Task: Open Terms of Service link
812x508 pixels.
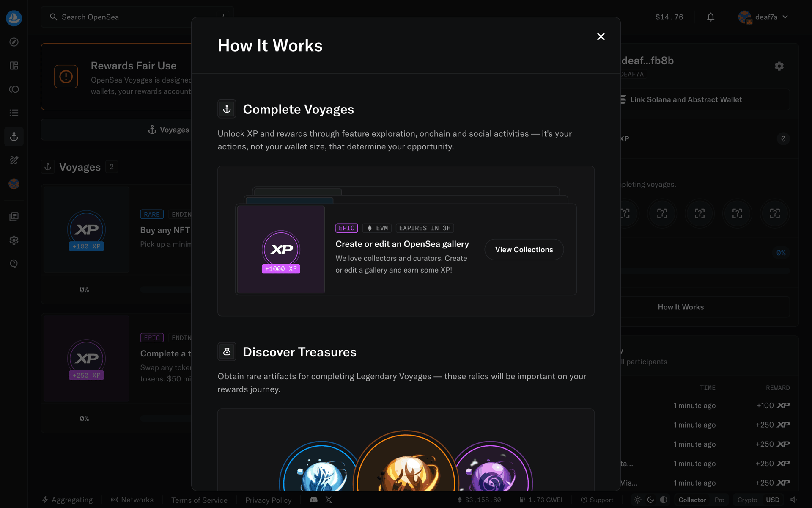Action: pos(199,500)
